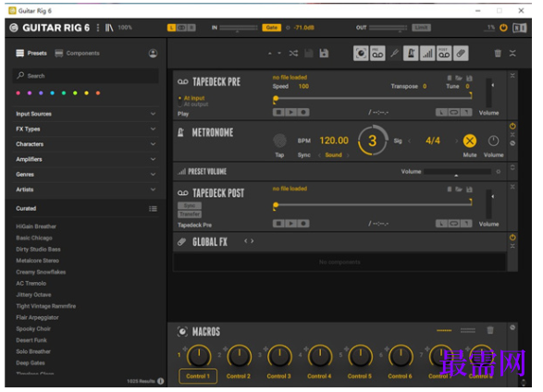Open file in Tapedeck Pre folder icon

click(x=459, y=79)
